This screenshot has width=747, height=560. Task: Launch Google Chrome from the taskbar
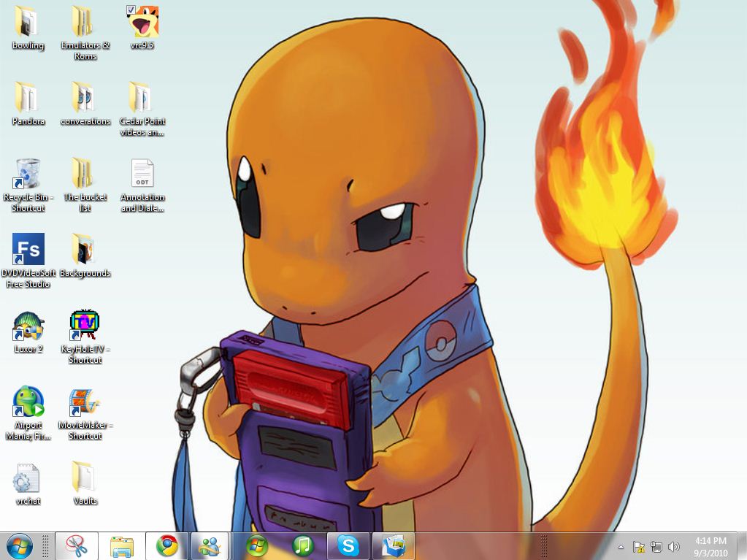click(167, 545)
